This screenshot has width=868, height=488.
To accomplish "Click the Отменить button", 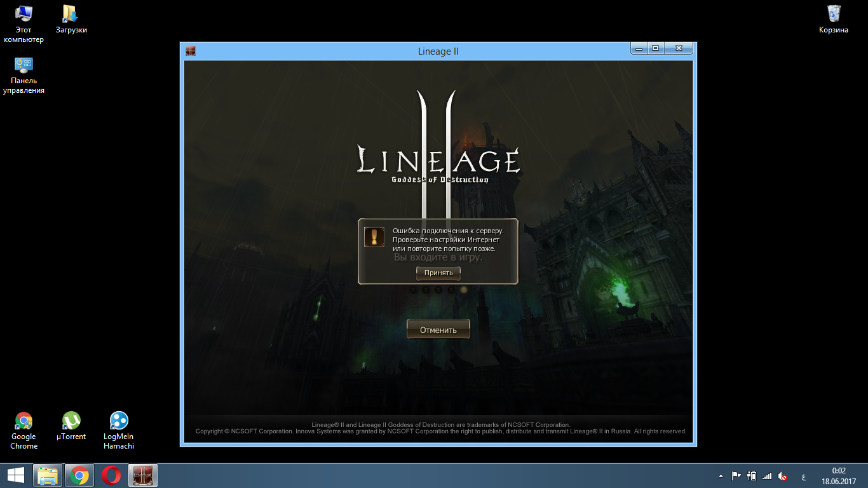I will pyautogui.click(x=438, y=330).
